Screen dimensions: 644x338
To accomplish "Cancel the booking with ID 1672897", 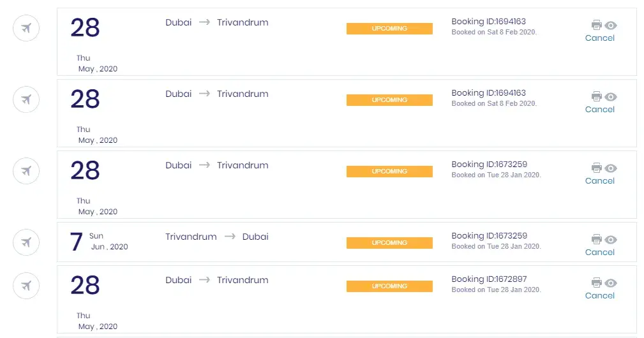I will tap(599, 295).
